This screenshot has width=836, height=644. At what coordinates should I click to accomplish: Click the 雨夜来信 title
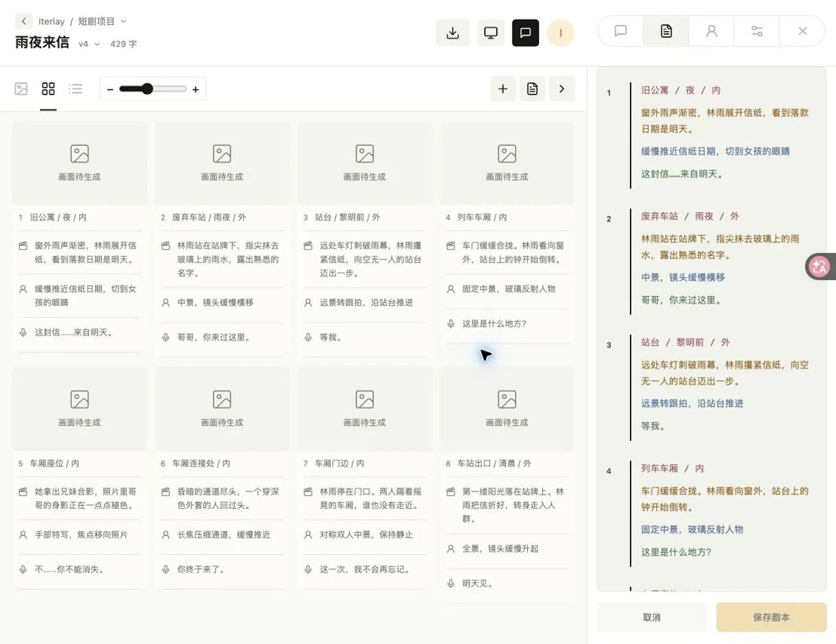[42, 42]
